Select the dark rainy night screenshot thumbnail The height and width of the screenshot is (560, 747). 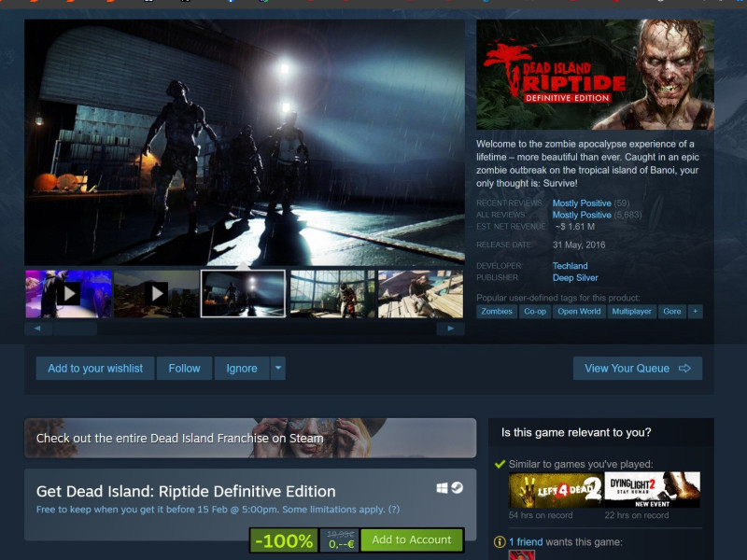244,294
